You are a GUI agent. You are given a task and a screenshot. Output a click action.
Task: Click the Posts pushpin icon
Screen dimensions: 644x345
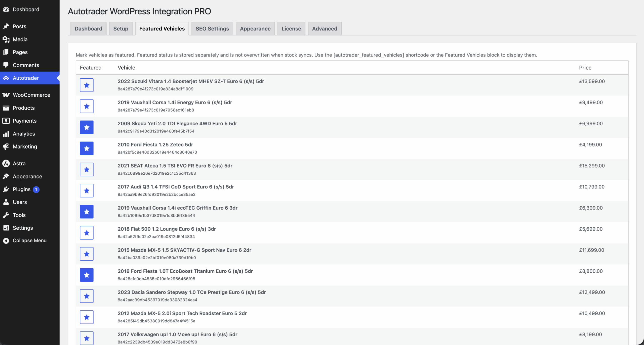(6, 26)
